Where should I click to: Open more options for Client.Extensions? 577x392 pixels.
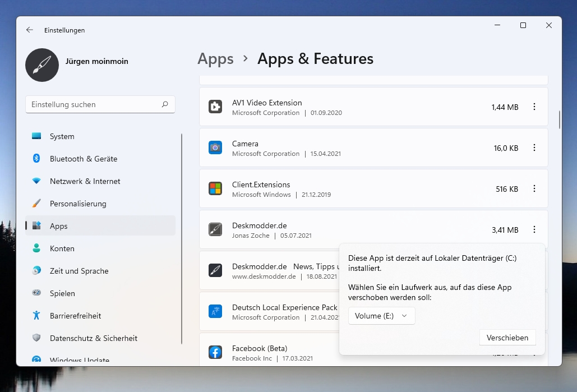tap(534, 188)
